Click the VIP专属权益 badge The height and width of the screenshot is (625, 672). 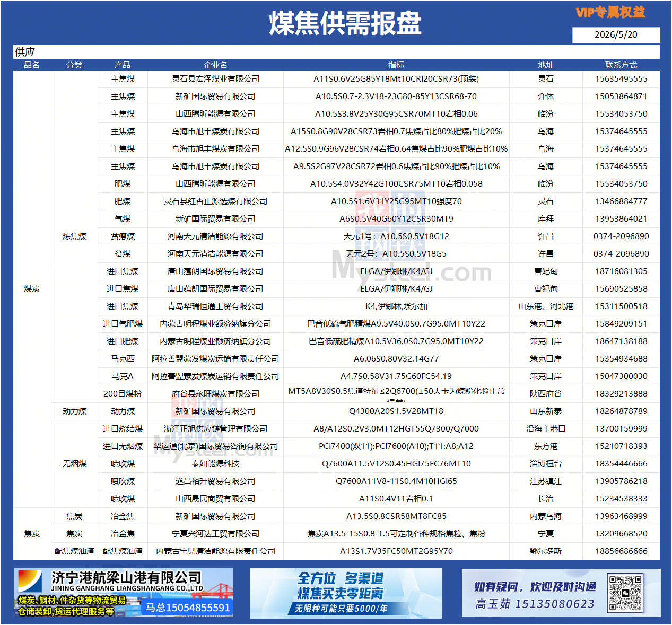coord(610,12)
